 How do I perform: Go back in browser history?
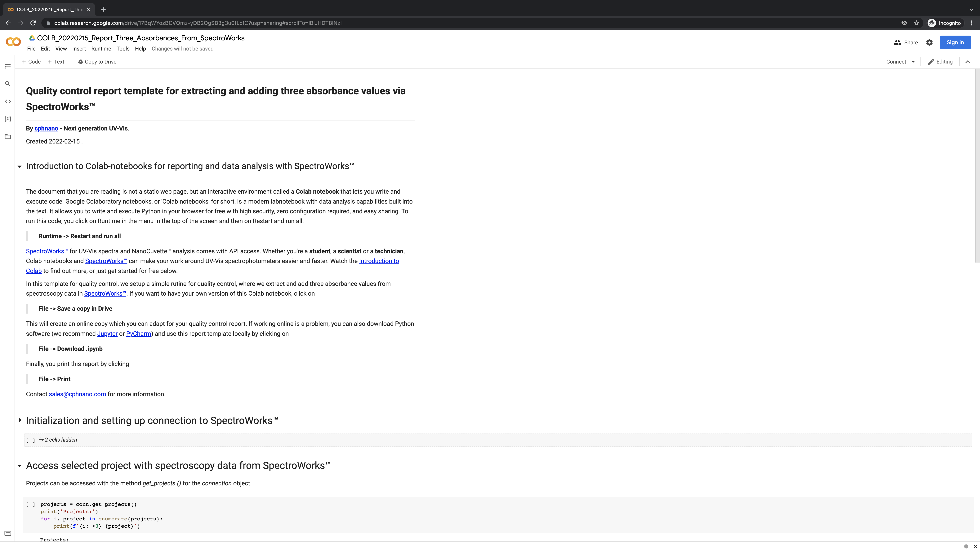8,23
